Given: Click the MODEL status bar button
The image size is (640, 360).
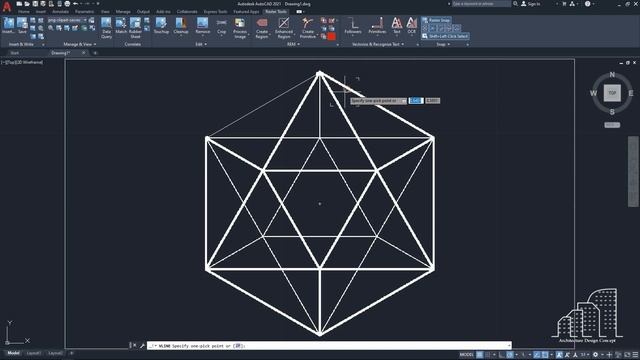Looking at the screenshot, I should click(x=467, y=355).
